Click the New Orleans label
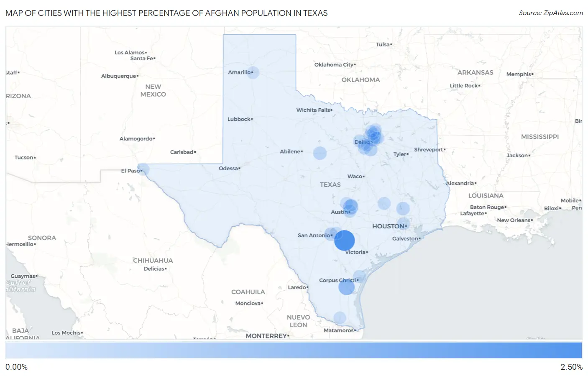 point(514,220)
